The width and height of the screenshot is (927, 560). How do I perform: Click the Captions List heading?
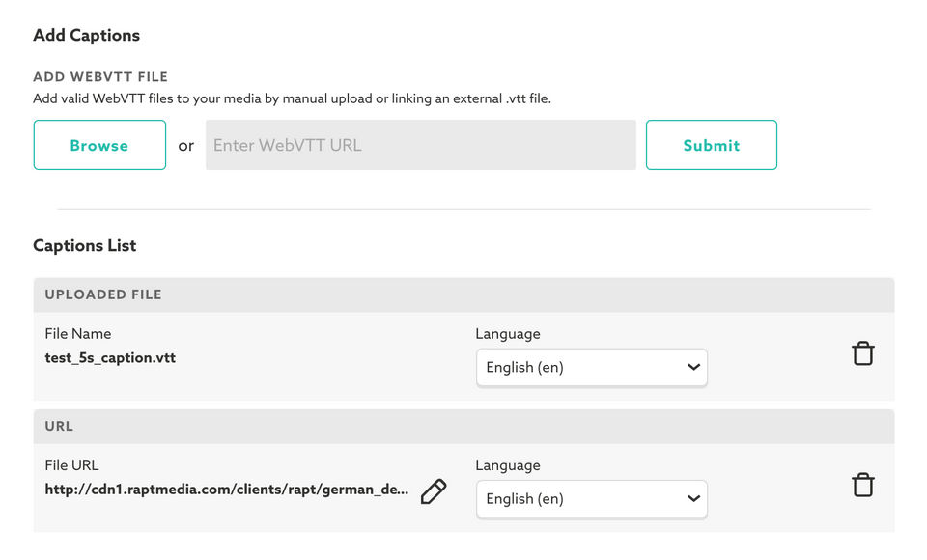coord(85,245)
